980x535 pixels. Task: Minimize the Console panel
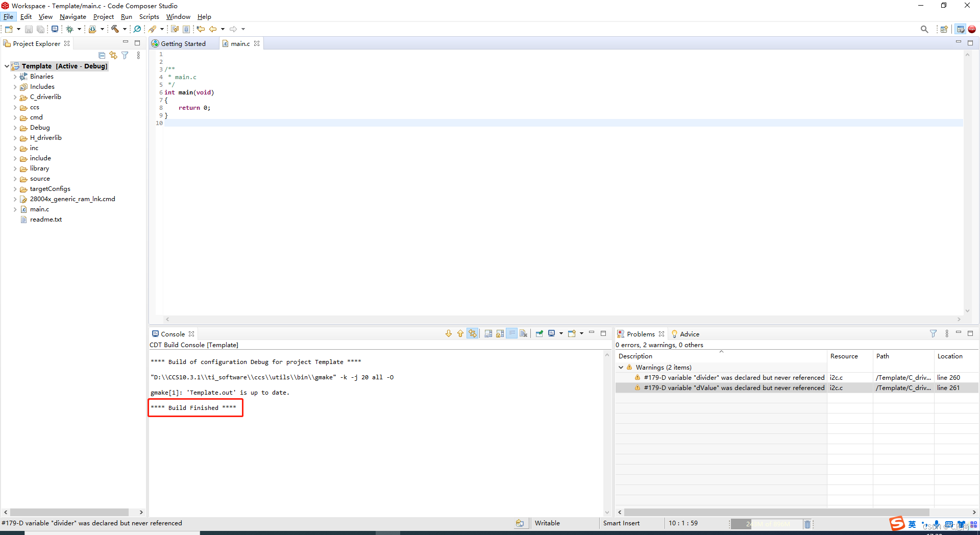coord(592,333)
